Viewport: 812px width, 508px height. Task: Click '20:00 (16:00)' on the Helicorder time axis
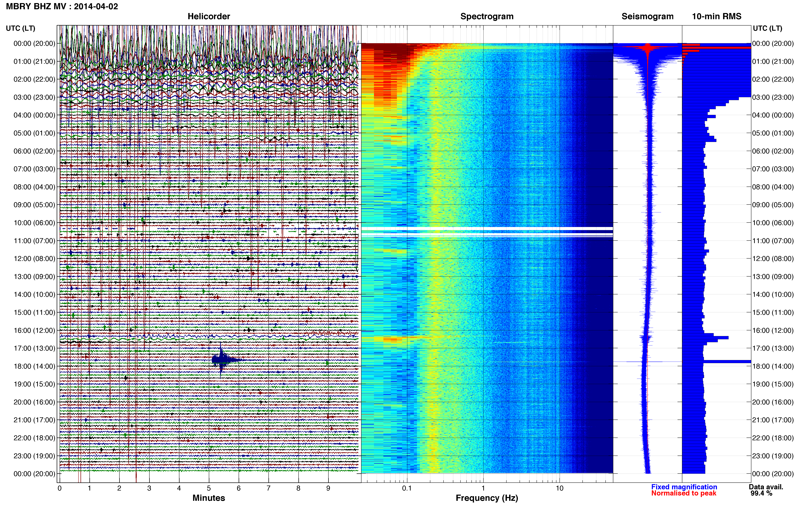point(34,402)
